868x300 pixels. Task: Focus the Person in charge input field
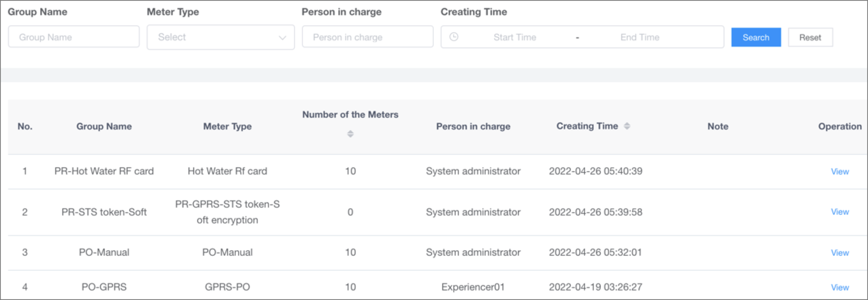point(367,37)
